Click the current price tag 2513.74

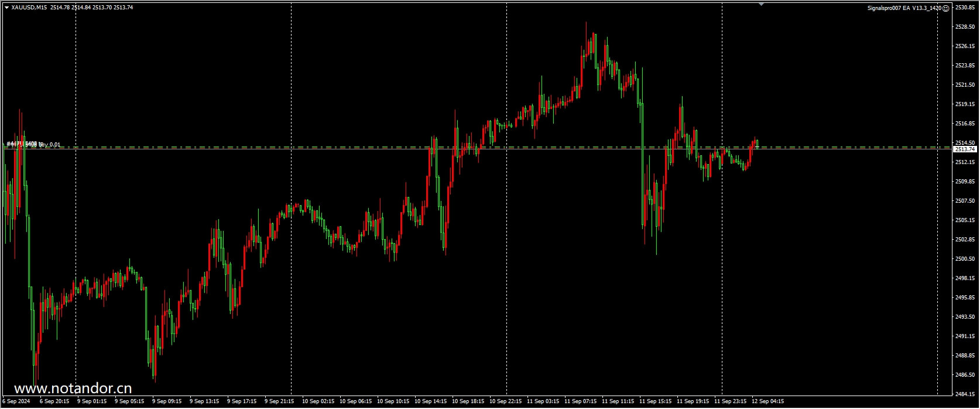coord(965,149)
